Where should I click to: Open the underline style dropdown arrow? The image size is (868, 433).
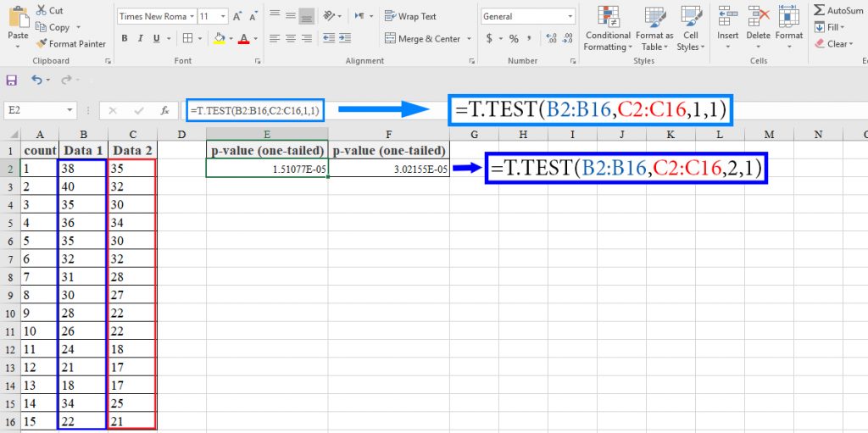coord(168,39)
